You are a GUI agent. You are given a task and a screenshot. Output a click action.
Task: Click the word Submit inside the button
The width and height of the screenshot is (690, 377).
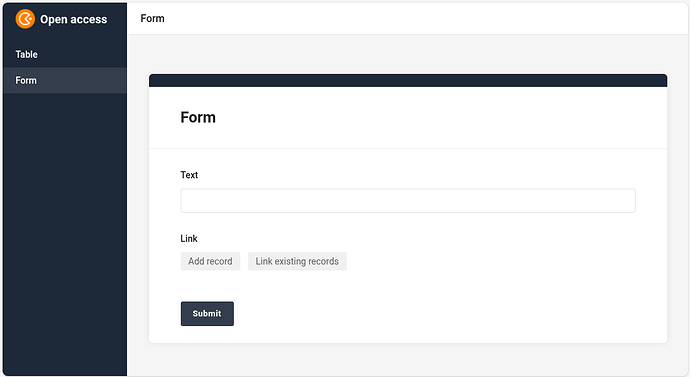point(207,314)
